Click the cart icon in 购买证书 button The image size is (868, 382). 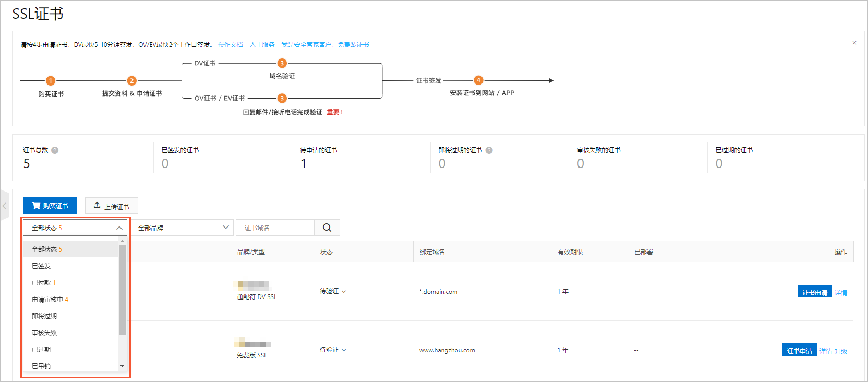pyautogui.click(x=36, y=206)
